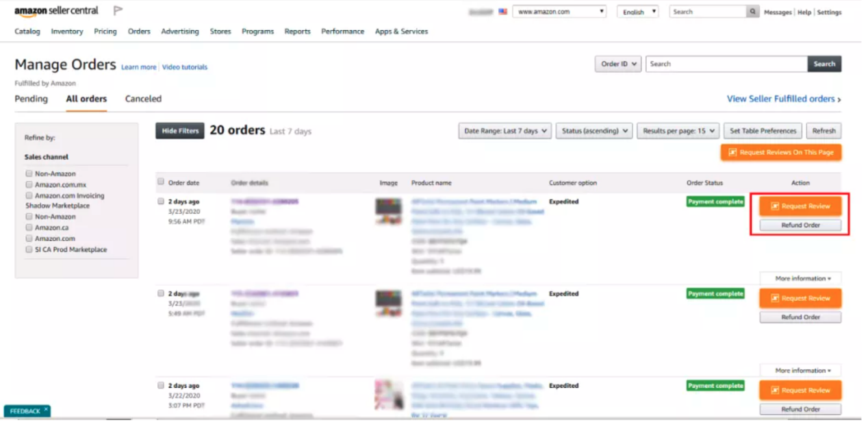
Task: Toggle the select-all orders checkbox in header
Action: click(161, 182)
